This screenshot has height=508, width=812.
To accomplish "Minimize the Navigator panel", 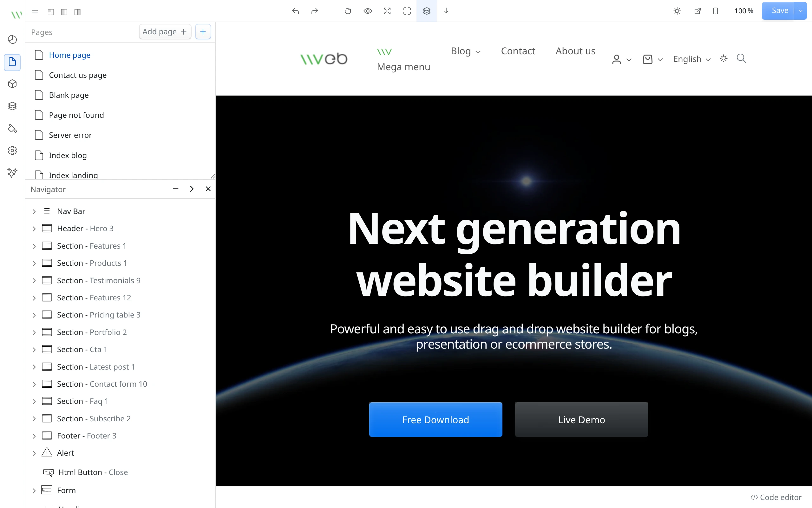I will [x=175, y=189].
